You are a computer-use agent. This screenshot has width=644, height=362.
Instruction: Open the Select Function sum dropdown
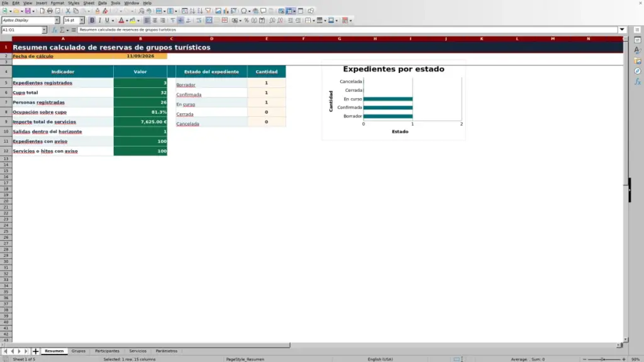coord(68,30)
